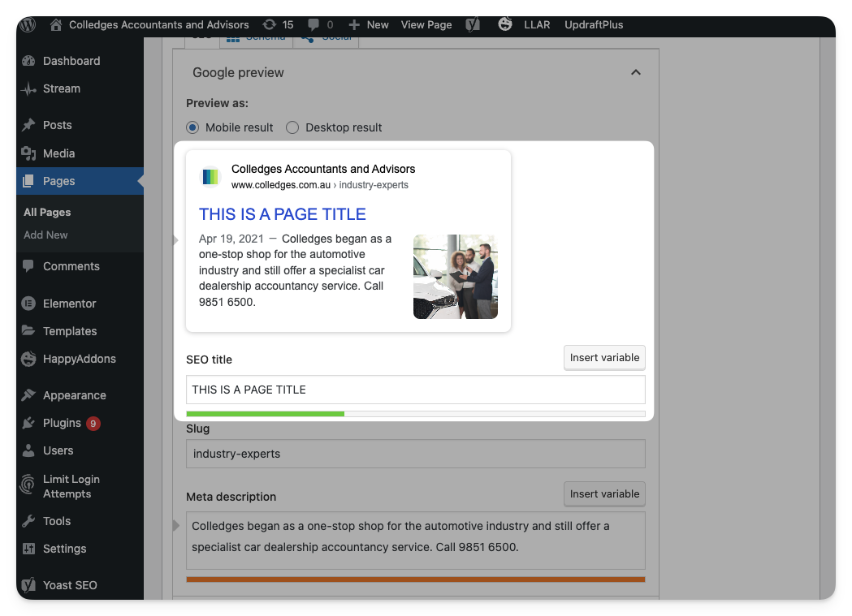Click the WordPress logo in admin bar
This screenshot has width=852, height=616.
click(28, 24)
